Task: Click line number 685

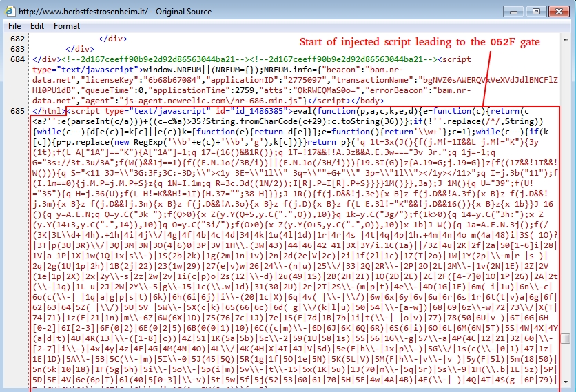Action: 18,111
